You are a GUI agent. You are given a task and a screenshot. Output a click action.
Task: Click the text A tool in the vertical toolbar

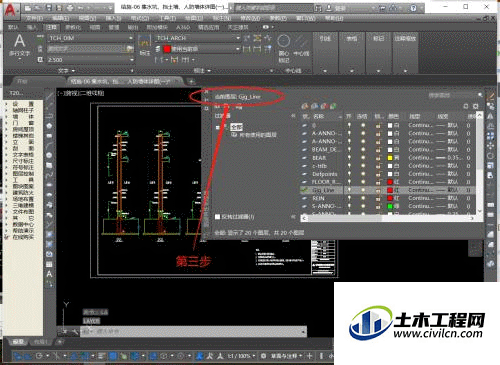[x=49, y=274]
